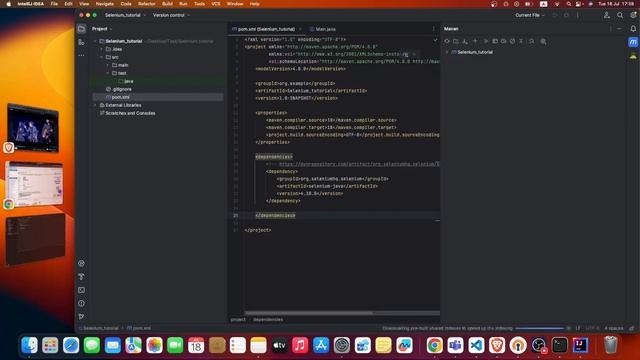Open the File menu
Viewport: 640px width, 360px height.
pos(54,4)
